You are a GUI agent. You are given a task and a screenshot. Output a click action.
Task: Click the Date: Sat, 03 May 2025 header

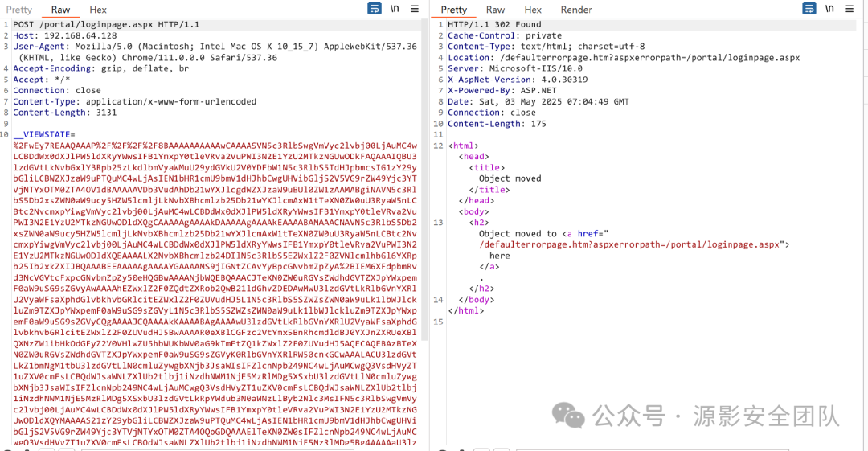coord(538,101)
